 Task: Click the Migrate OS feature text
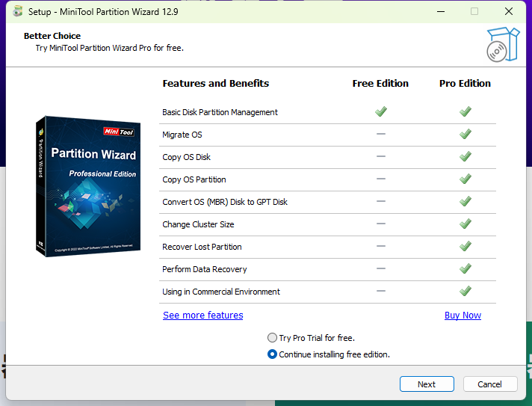coord(182,135)
